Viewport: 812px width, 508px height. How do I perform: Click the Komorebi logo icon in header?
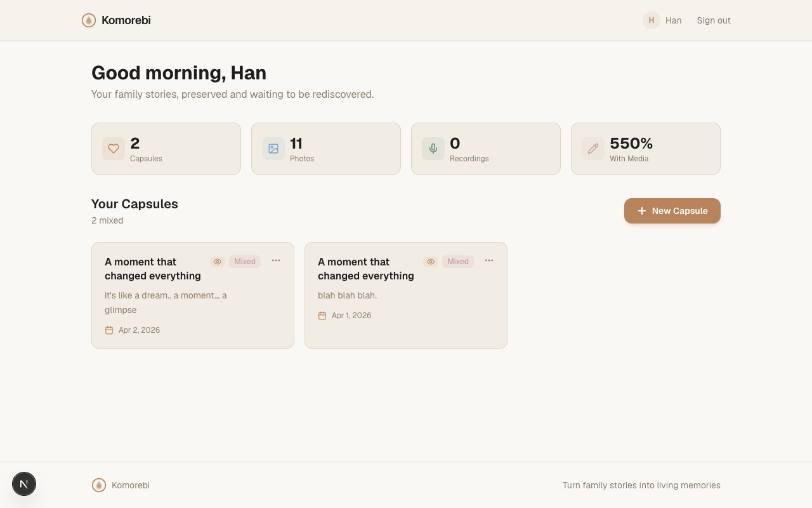(x=89, y=20)
